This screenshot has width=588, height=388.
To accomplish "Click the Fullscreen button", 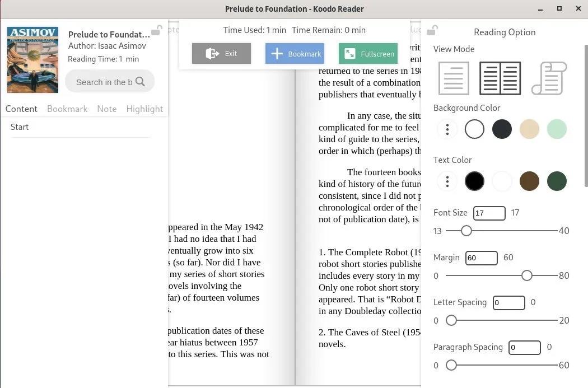I will (x=368, y=53).
